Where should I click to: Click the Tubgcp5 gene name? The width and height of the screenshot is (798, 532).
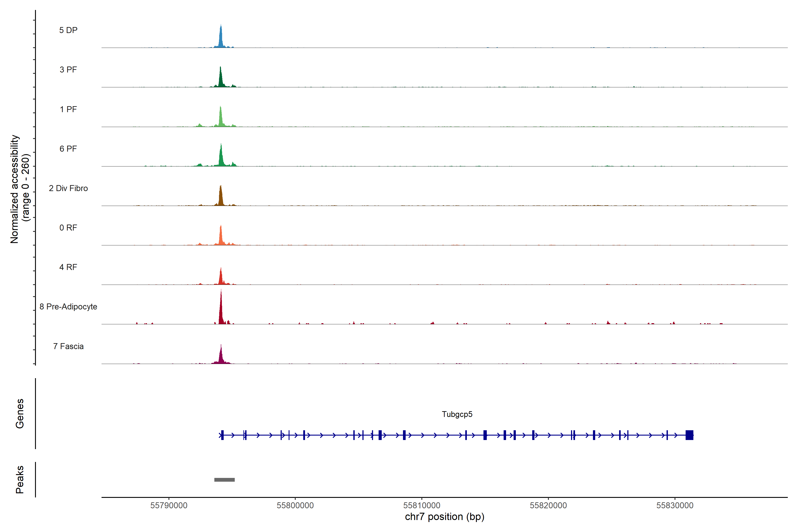[x=457, y=414]
